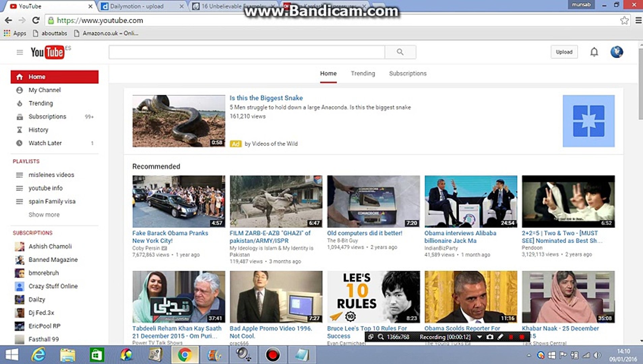Screen dimensions: 643x364
Task: Open File Explorer from the taskbar
Action: tap(67, 355)
